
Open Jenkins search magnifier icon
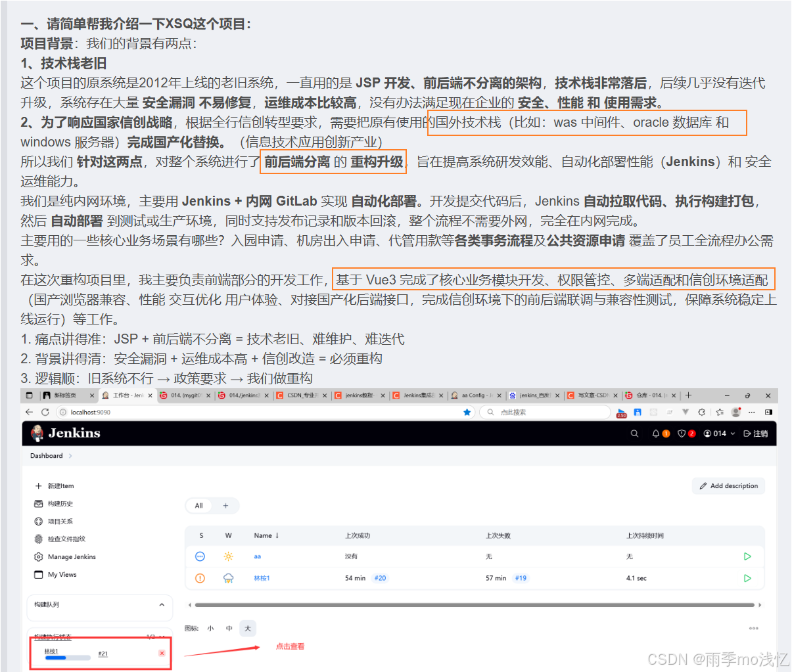[634, 434]
